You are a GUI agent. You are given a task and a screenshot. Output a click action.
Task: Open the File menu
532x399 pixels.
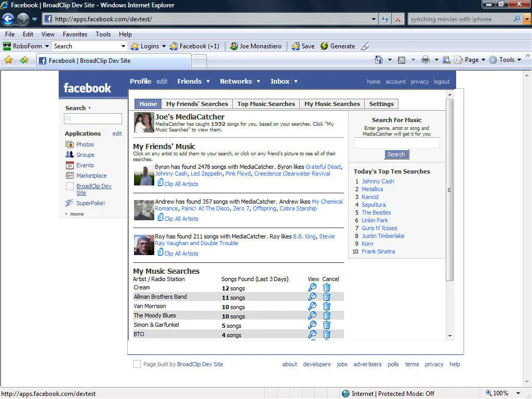tap(10, 34)
